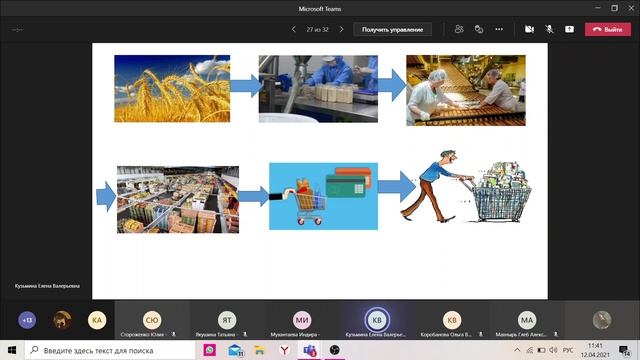Go to the next slide

point(342,29)
